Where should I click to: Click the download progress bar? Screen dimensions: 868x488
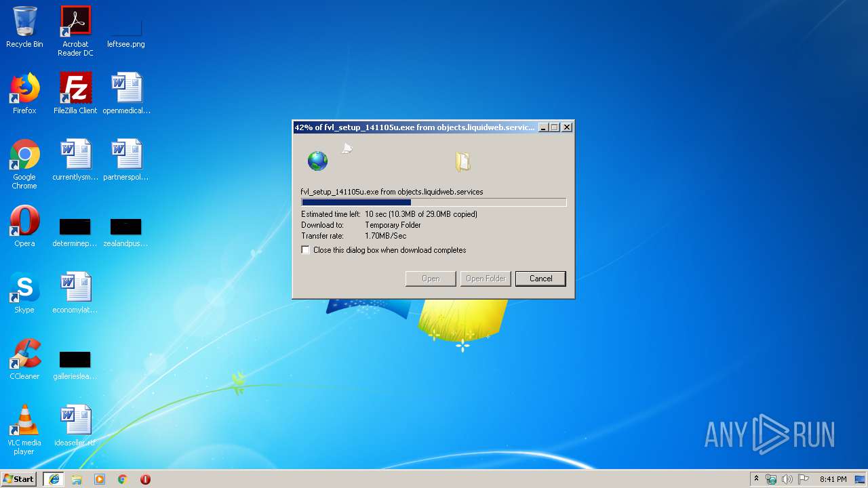pyautogui.click(x=433, y=202)
